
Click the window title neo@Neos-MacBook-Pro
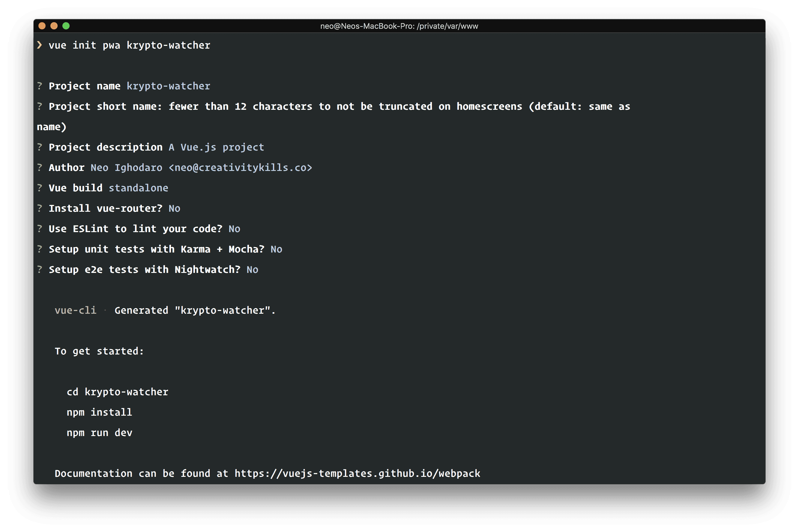point(399,26)
